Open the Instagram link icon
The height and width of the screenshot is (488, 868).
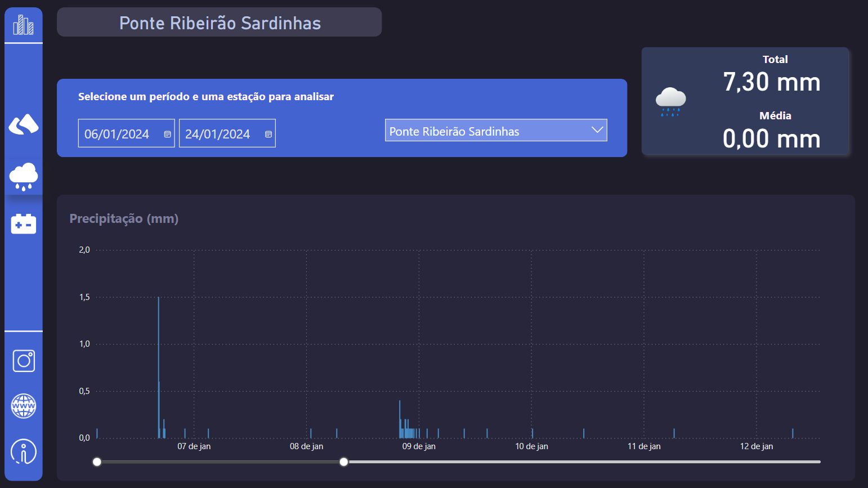point(24,361)
